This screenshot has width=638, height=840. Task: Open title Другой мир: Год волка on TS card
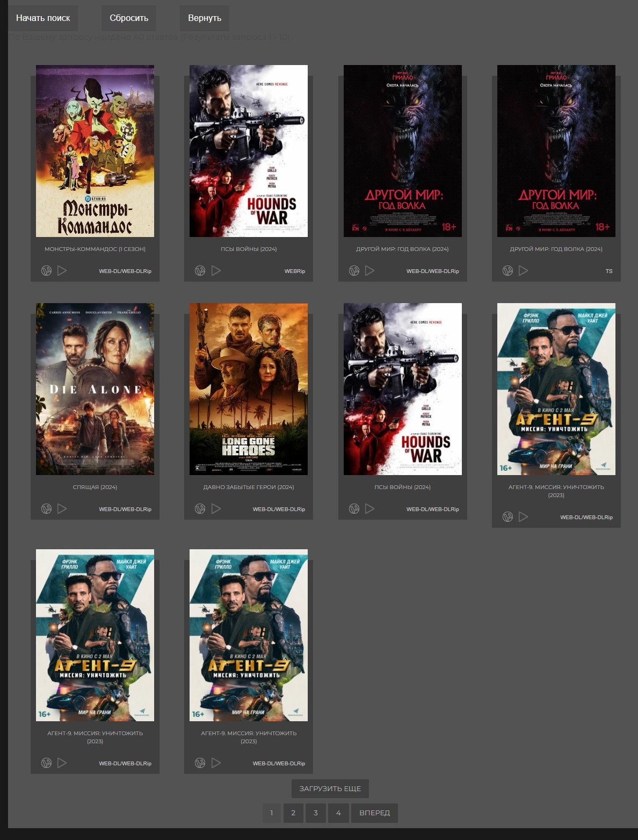[x=556, y=249]
